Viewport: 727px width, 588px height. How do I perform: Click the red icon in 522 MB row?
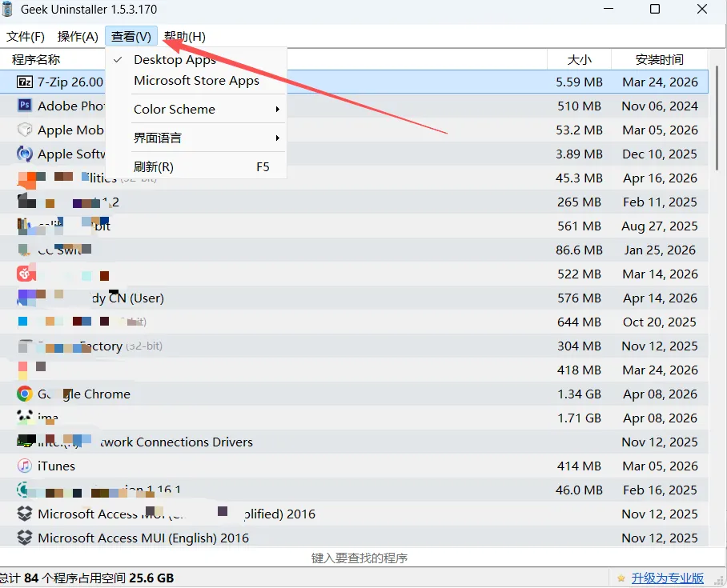tap(26, 274)
